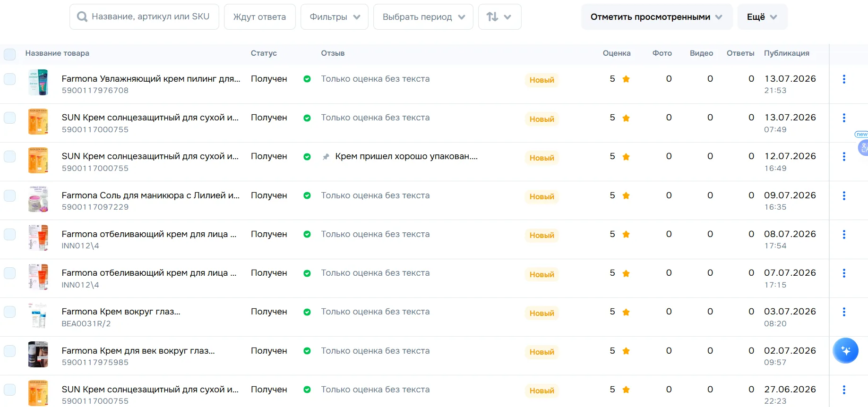Open the Farmona Крем для век product thumbnail
The height and width of the screenshot is (407, 868).
[x=38, y=354]
